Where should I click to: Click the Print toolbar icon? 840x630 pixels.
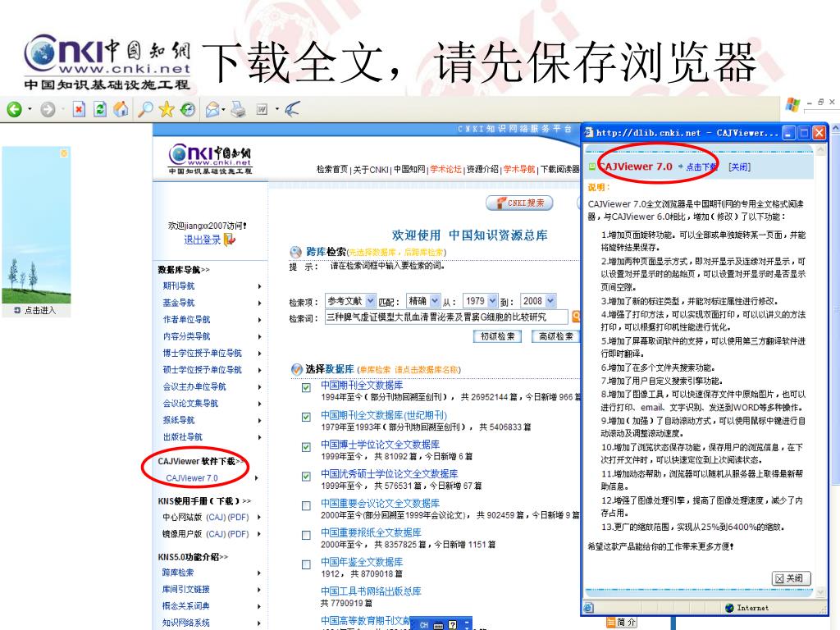click(x=238, y=109)
